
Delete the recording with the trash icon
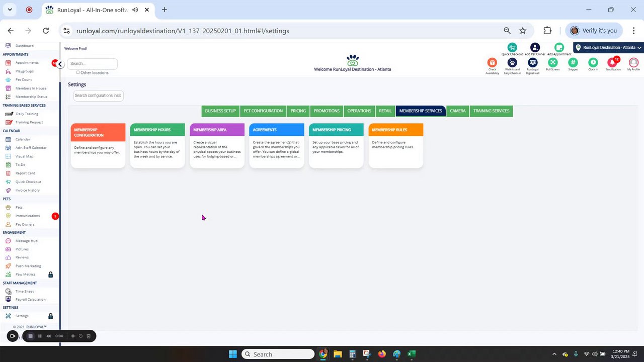(89, 336)
